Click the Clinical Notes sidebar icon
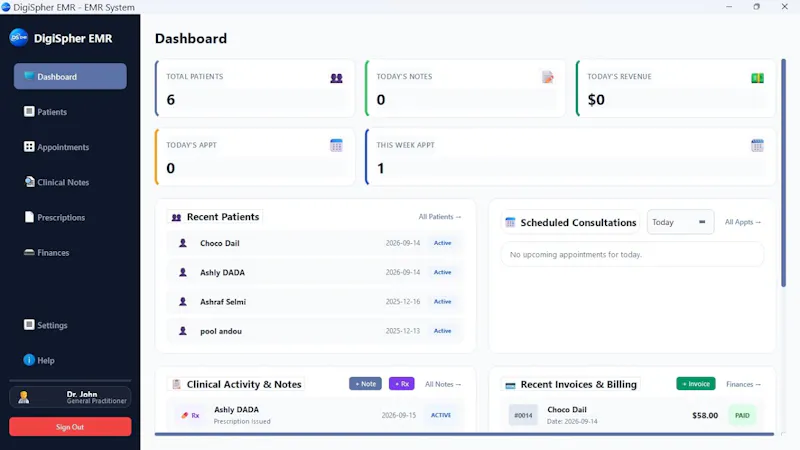This screenshot has height=450, width=800. click(x=29, y=182)
